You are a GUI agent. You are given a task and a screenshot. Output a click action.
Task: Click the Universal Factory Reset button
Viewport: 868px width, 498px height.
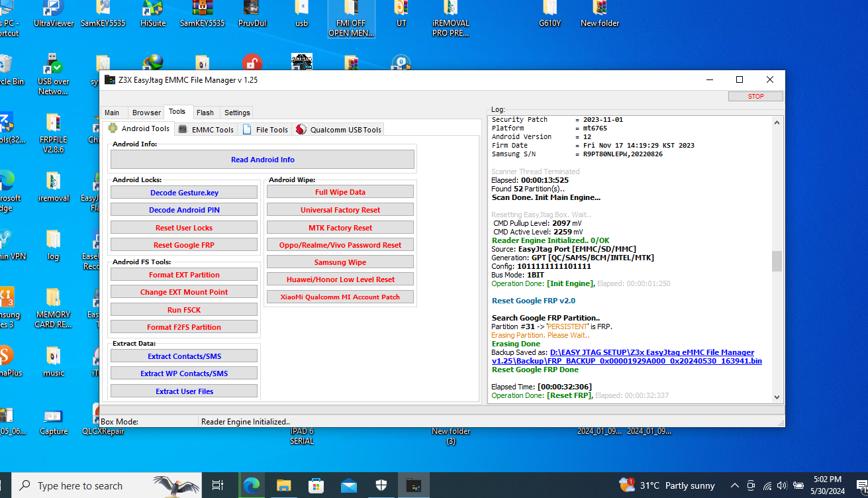(x=340, y=210)
